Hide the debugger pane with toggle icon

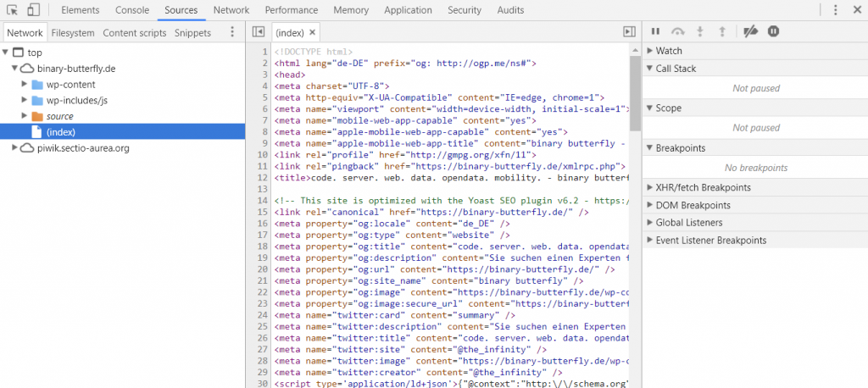click(x=630, y=32)
